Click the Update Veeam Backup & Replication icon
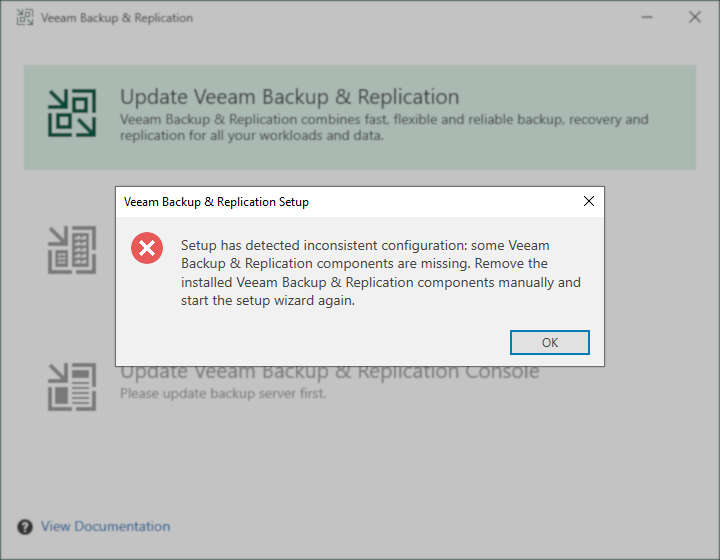This screenshot has width=720, height=560. pyautogui.click(x=72, y=113)
